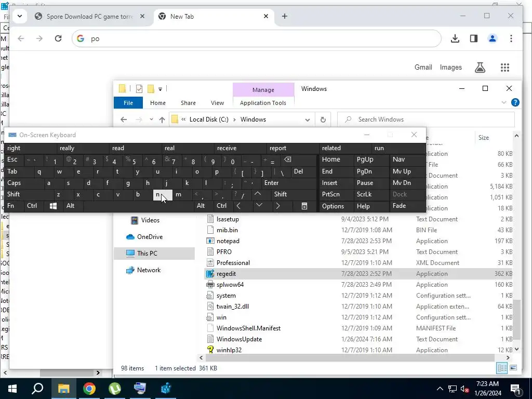Go up one folder level in Explorer
The image size is (532, 399).
[x=162, y=119]
